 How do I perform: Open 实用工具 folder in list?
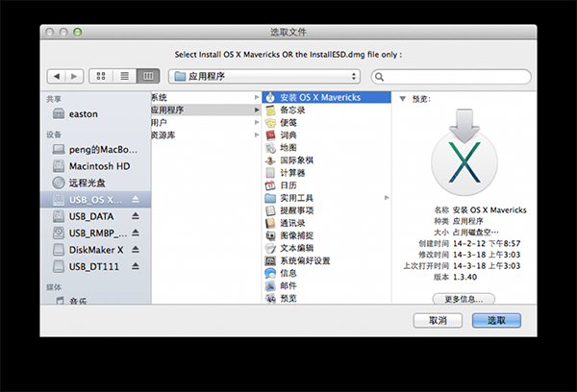(x=326, y=198)
